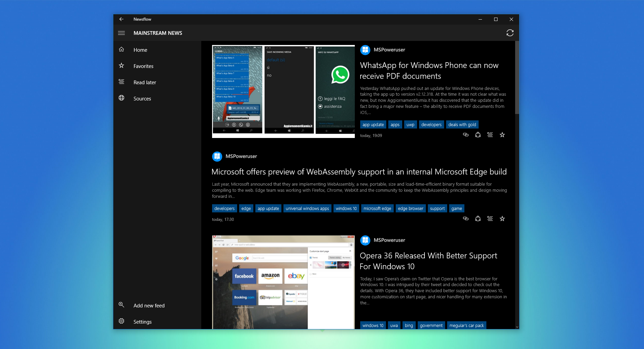This screenshot has height=349, width=644.
Task: Click 'universal windows apps' tag
Action: 307,208
